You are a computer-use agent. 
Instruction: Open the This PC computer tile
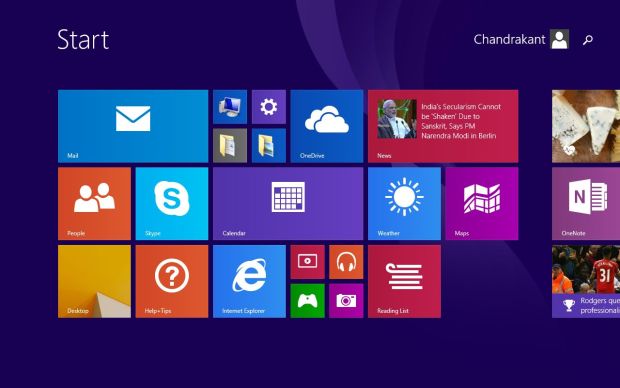[230, 107]
